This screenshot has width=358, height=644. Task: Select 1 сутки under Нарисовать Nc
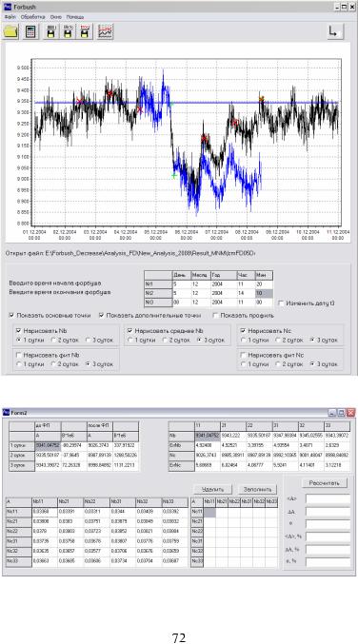point(243,340)
